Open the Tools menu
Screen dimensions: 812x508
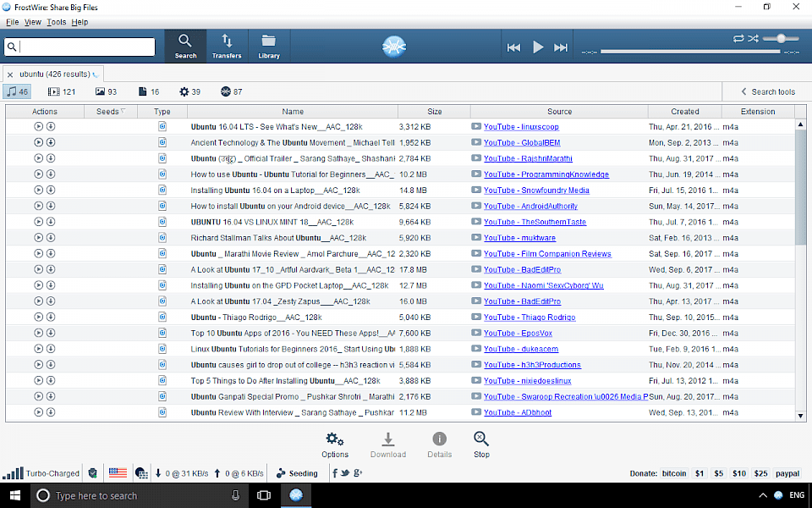57,22
